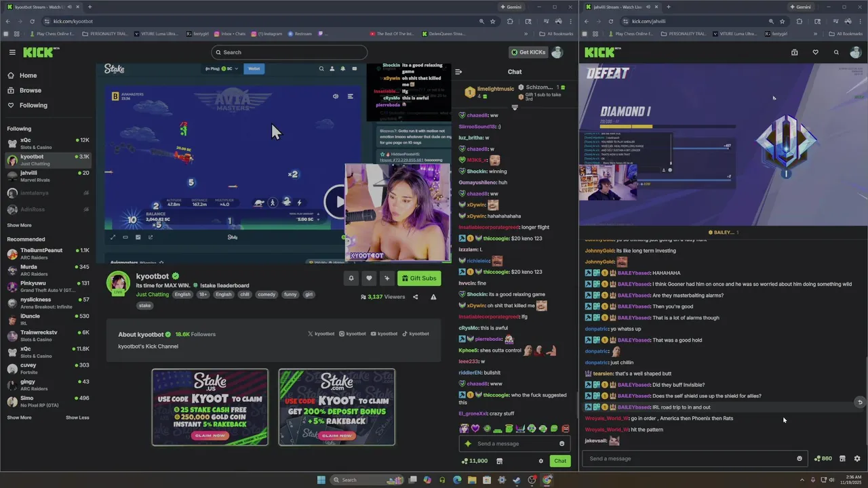Viewport: 868px width, 488px height.
Task: Click the 11,900 channel points balance
Action: pos(475,461)
